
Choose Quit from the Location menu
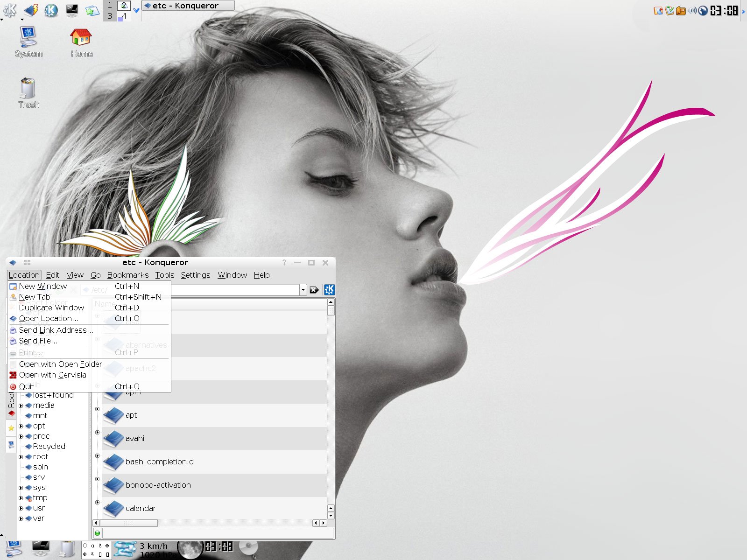[90, 386]
